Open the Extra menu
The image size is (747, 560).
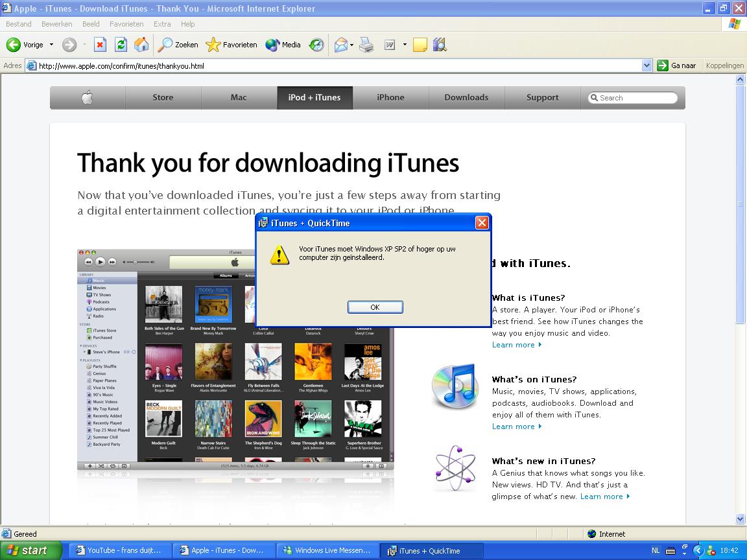[162, 24]
